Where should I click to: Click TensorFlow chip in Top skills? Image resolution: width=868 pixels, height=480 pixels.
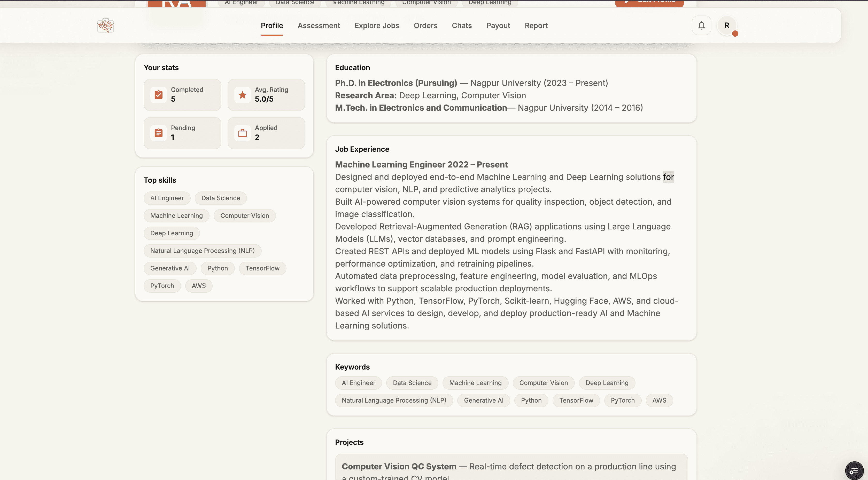pos(262,268)
